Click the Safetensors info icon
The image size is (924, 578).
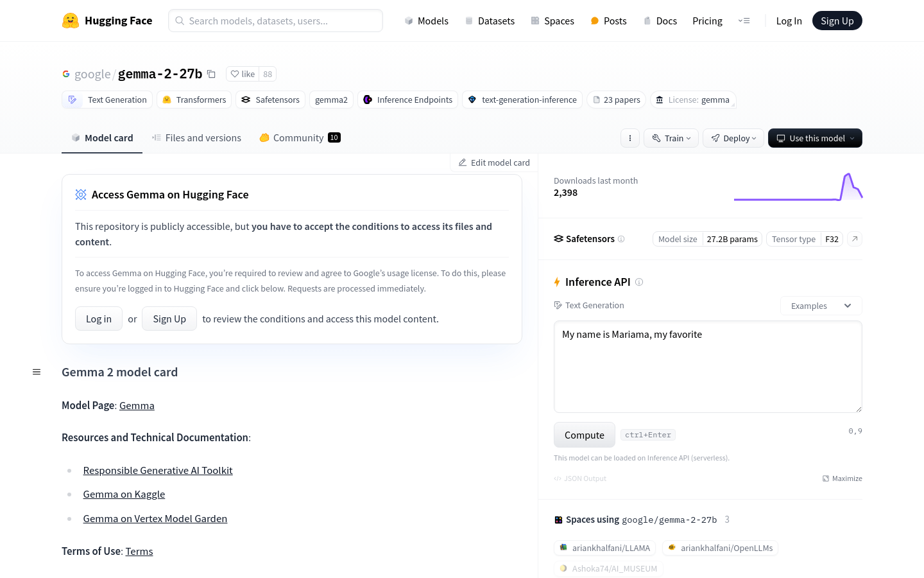(x=621, y=239)
